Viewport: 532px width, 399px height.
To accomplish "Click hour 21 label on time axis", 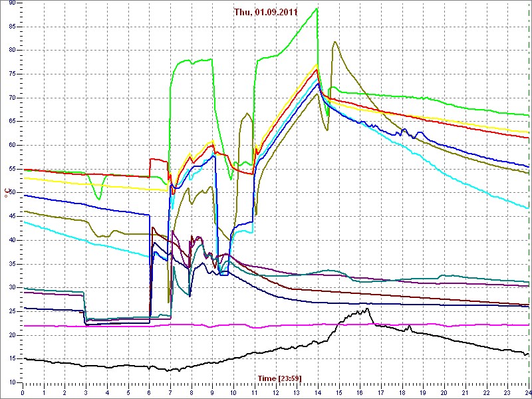I will click(464, 392).
